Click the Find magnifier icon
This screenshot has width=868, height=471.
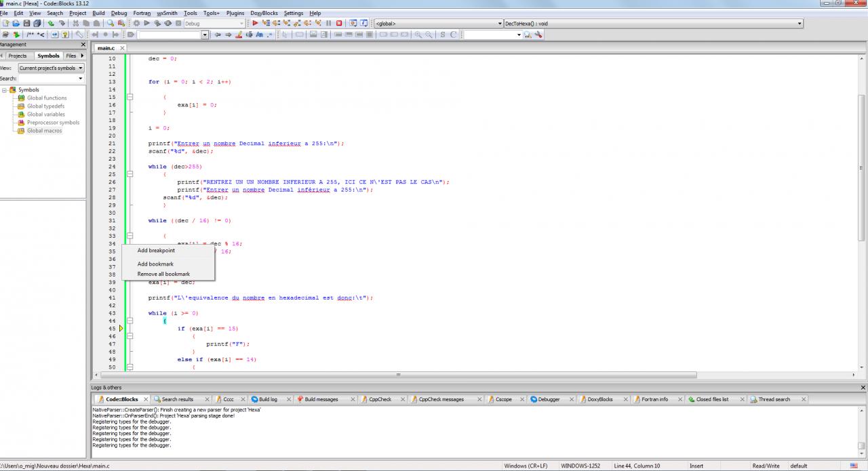[111, 23]
